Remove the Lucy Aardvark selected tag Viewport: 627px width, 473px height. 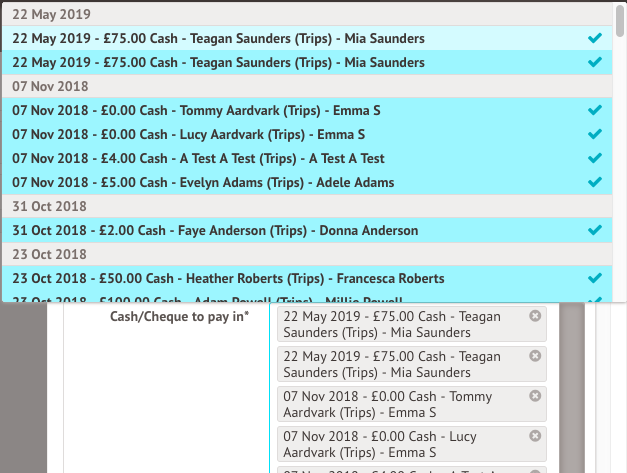pyautogui.click(x=535, y=436)
